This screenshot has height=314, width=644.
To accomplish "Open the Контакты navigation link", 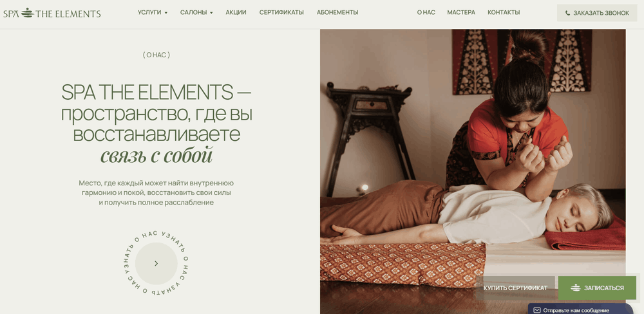I will pos(504,12).
